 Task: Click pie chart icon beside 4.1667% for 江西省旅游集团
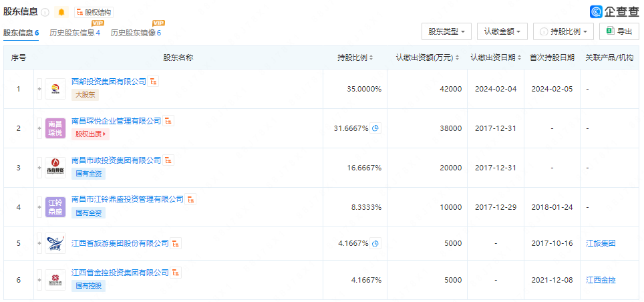(x=375, y=243)
